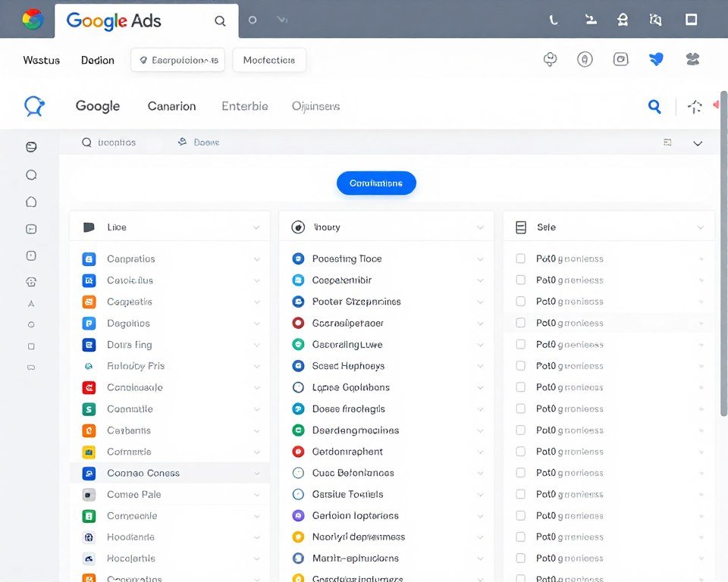
Task: Check the Sele checkbox in Soaed Hephoays row
Action: click(x=520, y=366)
